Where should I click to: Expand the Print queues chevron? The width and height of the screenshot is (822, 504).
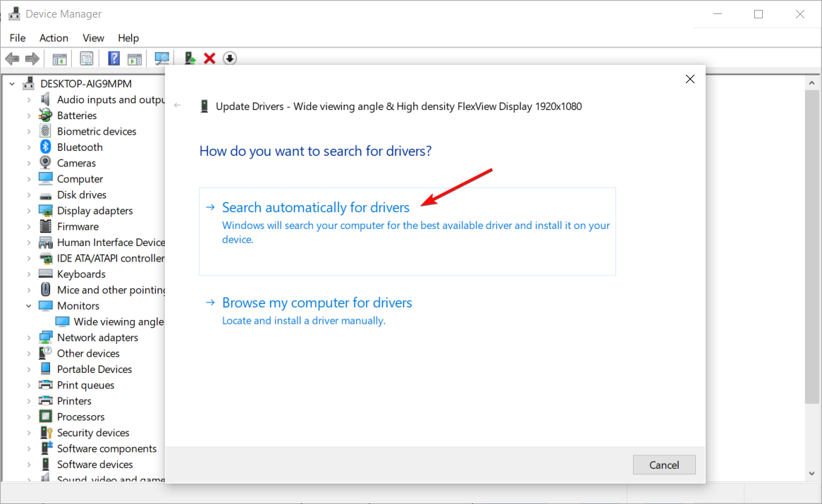pos(29,385)
